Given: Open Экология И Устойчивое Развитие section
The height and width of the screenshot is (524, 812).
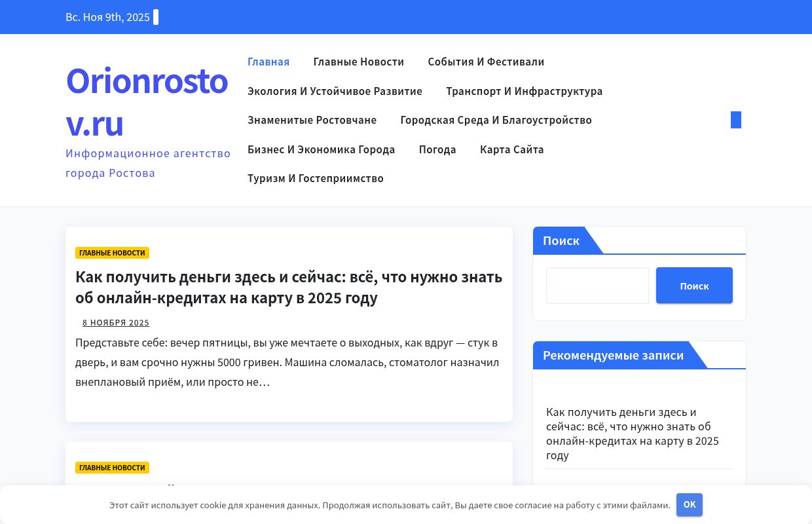Looking at the screenshot, I should point(335,91).
